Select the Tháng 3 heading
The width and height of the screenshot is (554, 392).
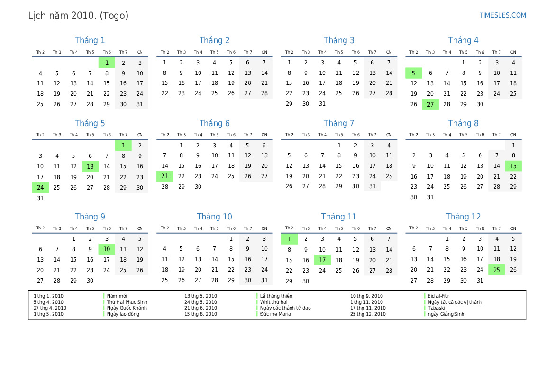(339, 40)
